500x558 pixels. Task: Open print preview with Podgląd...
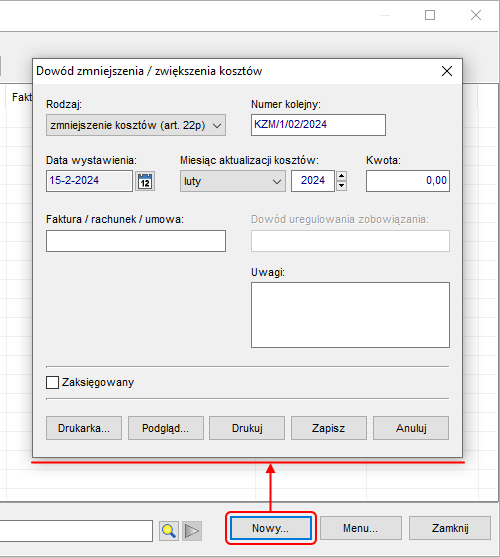(x=165, y=428)
